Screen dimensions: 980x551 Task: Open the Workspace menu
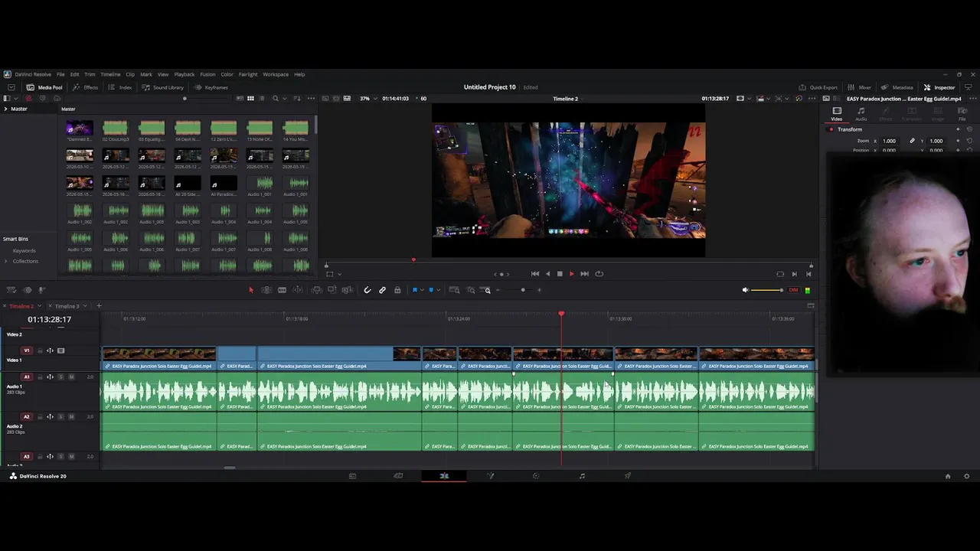pyautogui.click(x=276, y=74)
